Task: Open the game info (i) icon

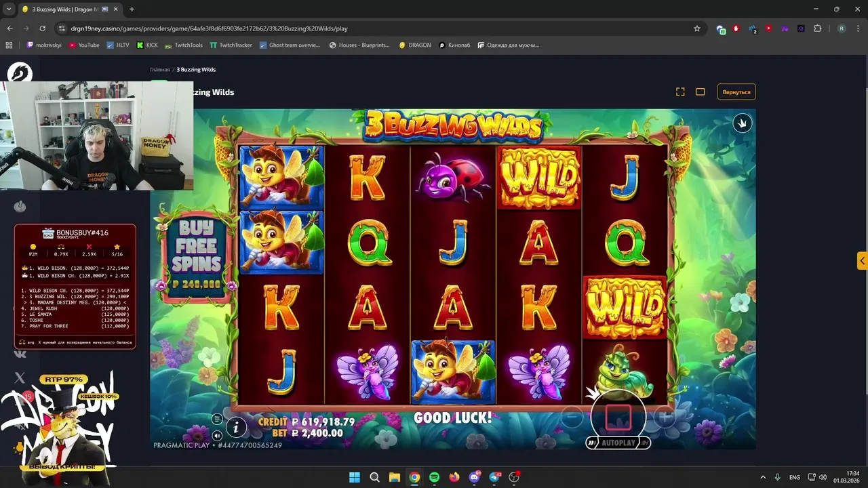Action: [x=236, y=427]
